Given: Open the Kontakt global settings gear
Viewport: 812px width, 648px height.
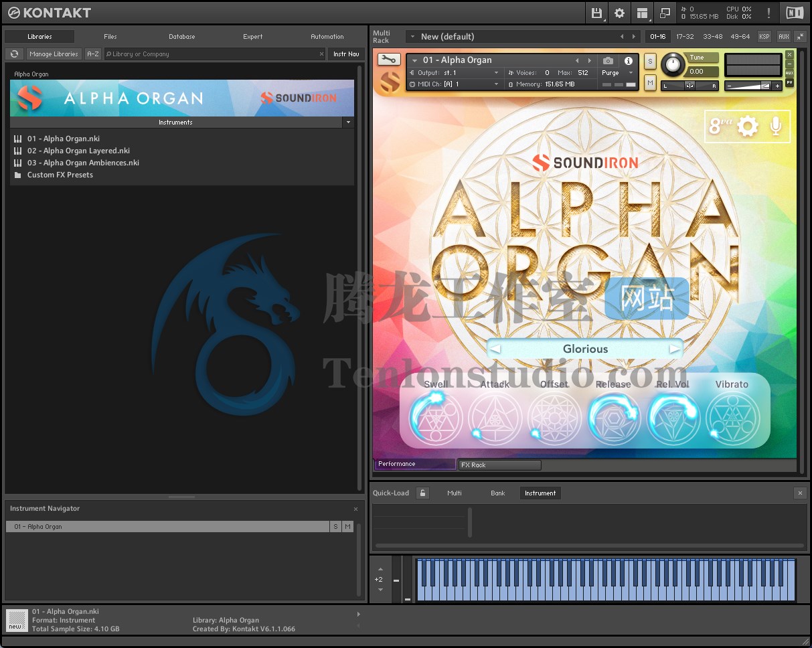Looking at the screenshot, I should pos(619,13).
